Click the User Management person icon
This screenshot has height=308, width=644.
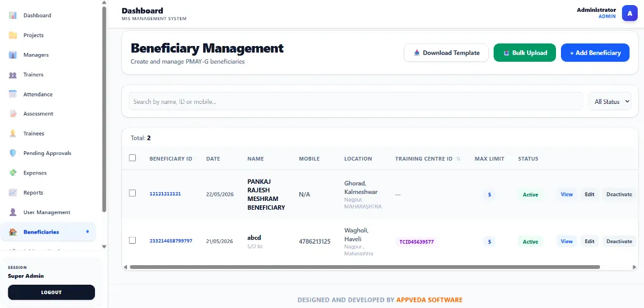coord(13,212)
